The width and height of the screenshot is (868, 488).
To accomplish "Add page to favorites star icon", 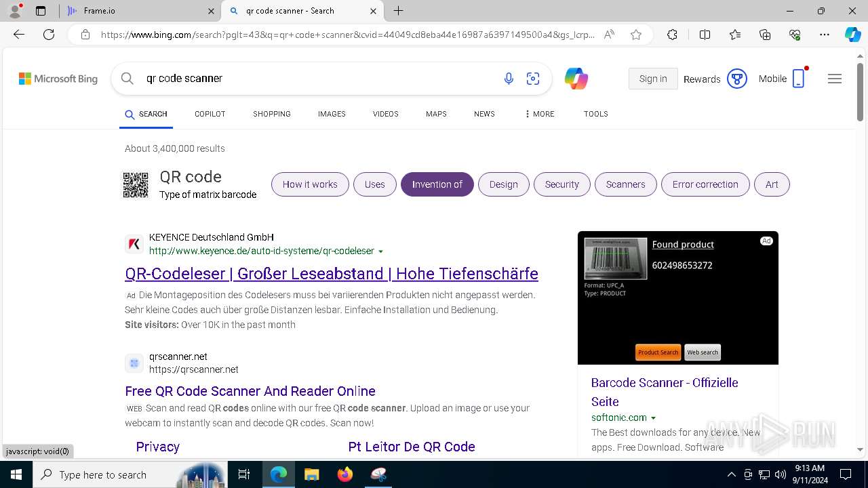I will (636, 35).
